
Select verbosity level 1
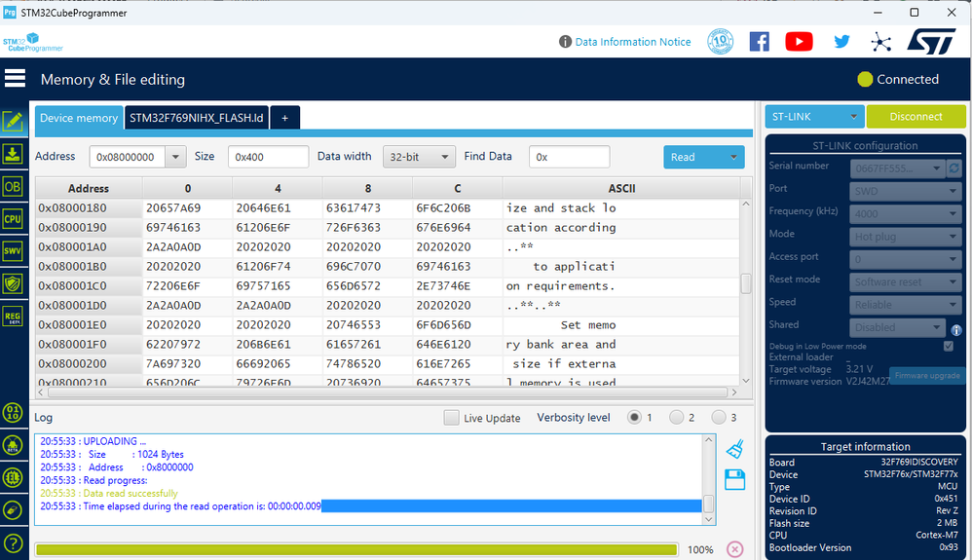click(x=633, y=418)
